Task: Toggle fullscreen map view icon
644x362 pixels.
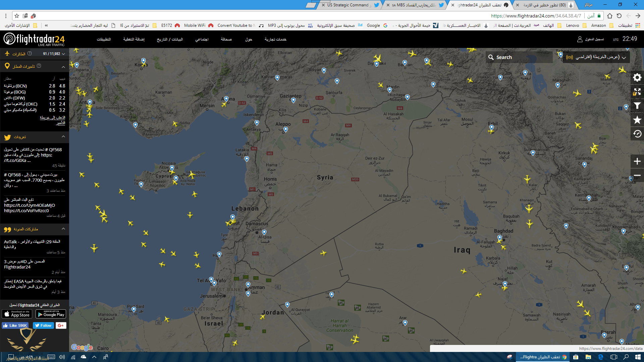Action: pyautogui.click(x=637, y=92)
